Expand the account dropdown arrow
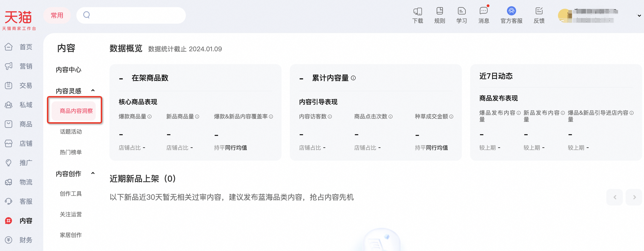644x251 pixels. tap(639, 15)
